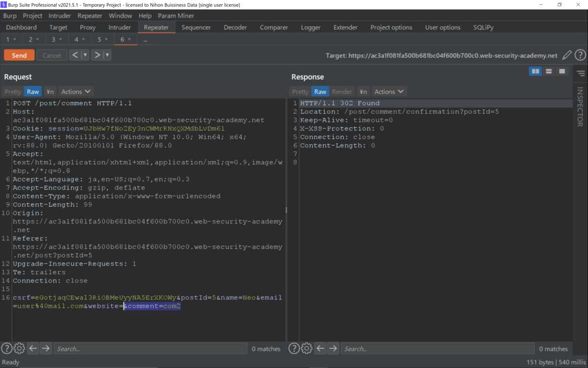Screen dimensions: 588x368
Task: Select combined single-pane layout view icon
Action: point(562,72)
